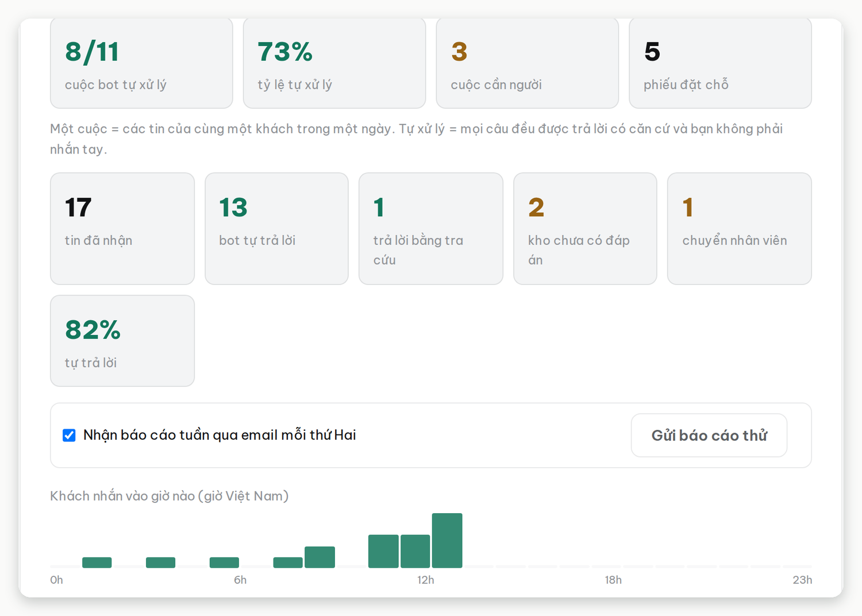This screenshot has width=862, height=616.
Task: Click the 'Khách nhắn vào giờ nào' chart title
Action: click(170, 496)
